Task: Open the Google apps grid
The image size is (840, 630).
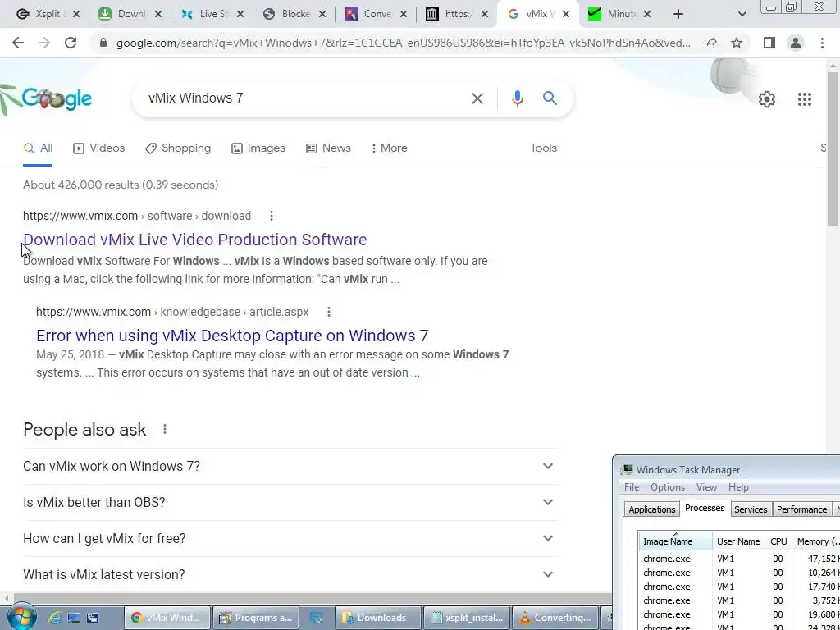Action: (x=804, y=99)
